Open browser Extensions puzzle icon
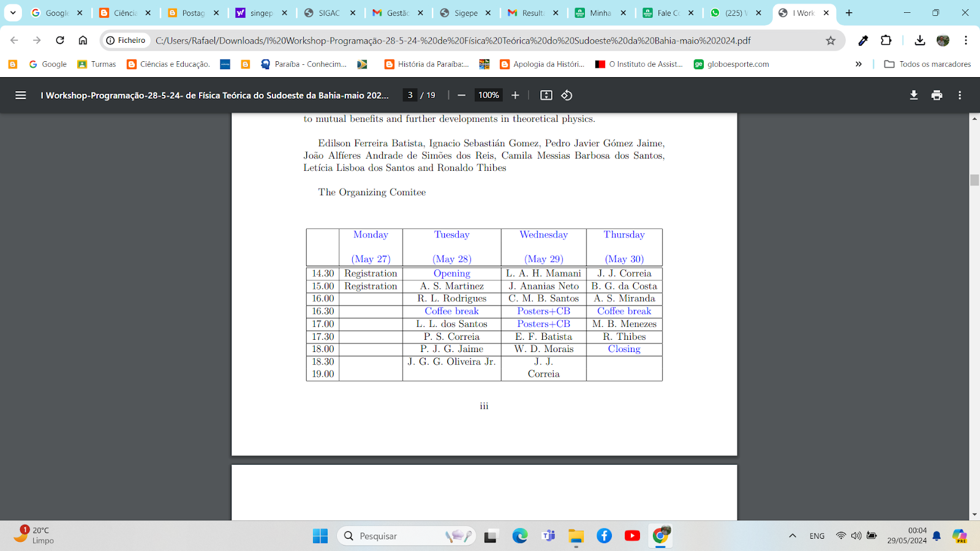The width and height of the screenshot is (980, 551). pos(886,40)
